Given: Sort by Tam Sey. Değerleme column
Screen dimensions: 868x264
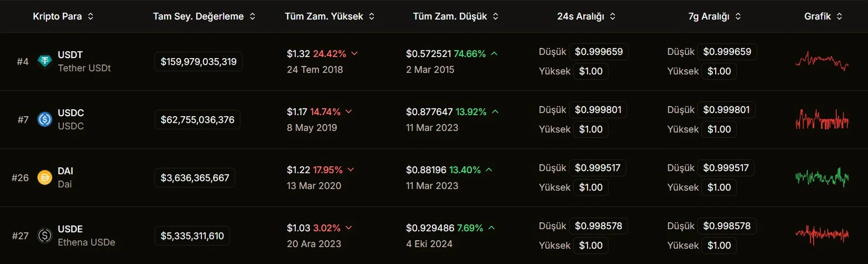Looking at the screenshot, I should (x=205, y=16).
